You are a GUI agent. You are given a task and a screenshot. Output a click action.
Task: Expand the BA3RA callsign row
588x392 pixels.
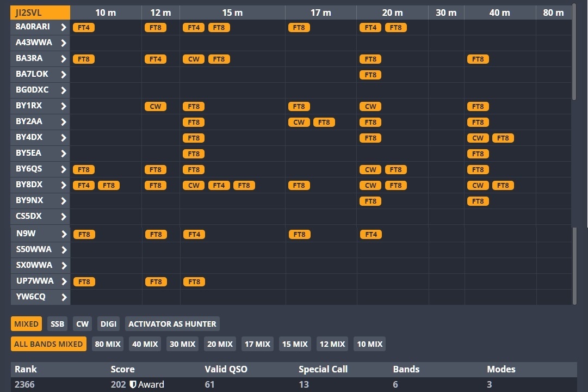pyautogui.click(x=64, y=59)
